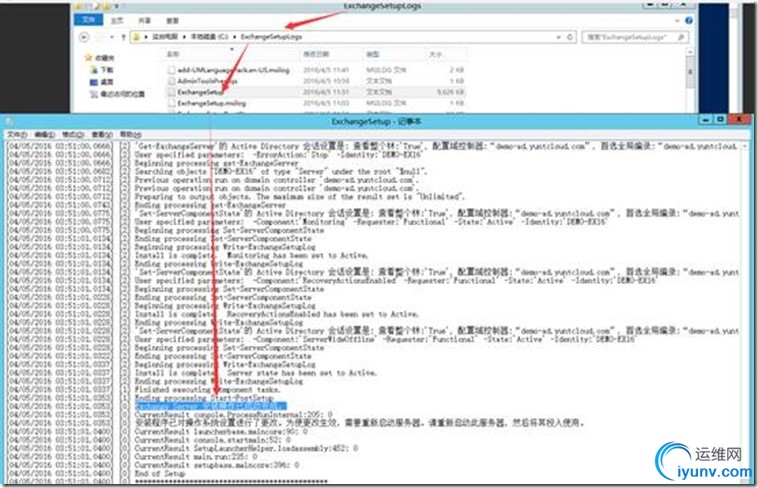Click the 下载 folder icon in navigation pane

(x=94, y=70)
